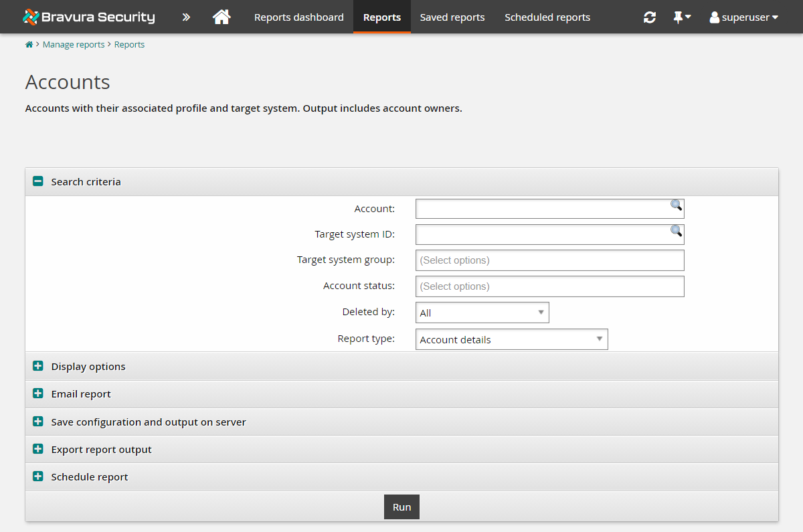The image size is (803, 532).
Task: Click the breadcrumb home icon
Action: (29, 44)
